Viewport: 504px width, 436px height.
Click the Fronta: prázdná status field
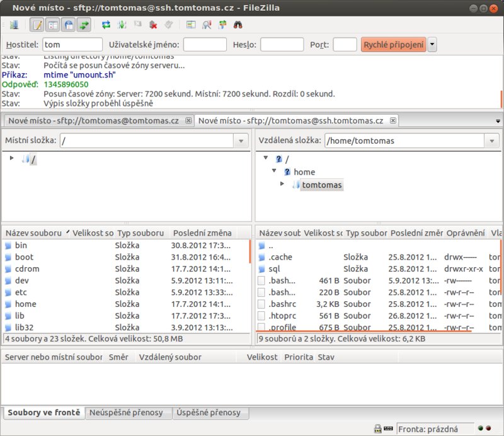click(x=435, y=429)
